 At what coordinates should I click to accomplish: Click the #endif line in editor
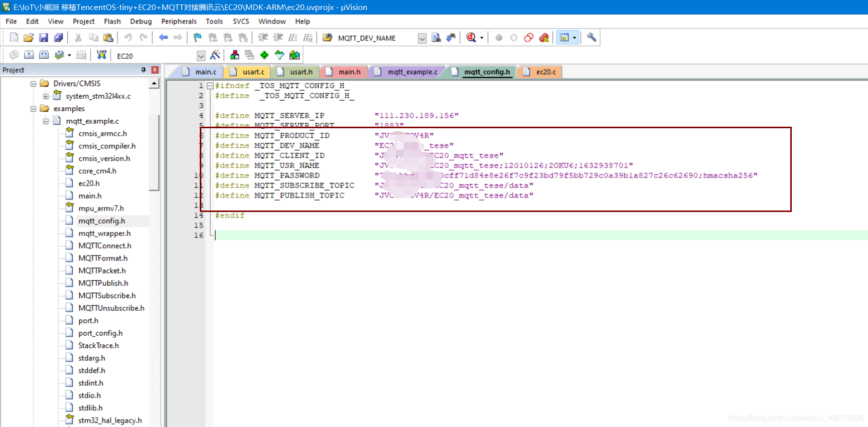tap(230, 215)
